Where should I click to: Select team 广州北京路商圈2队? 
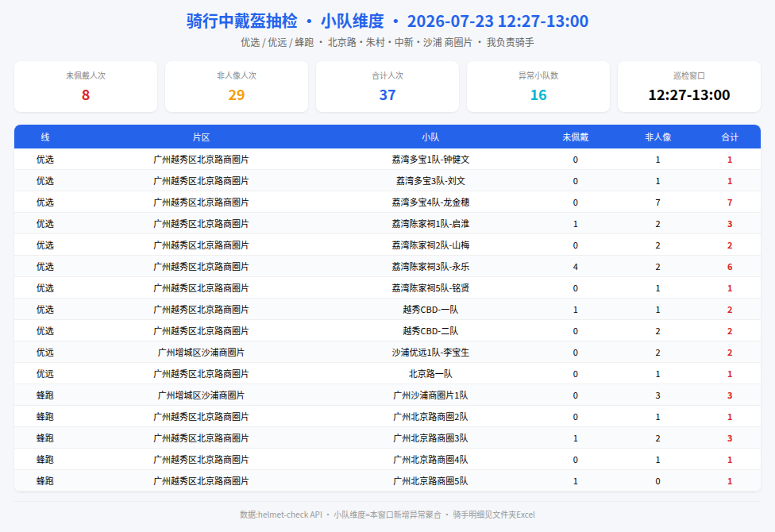click(430, 417)
